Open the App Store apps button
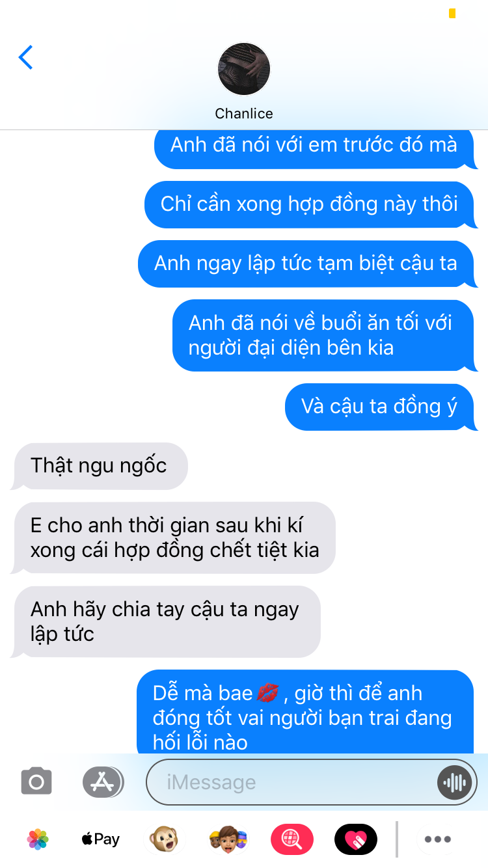 tap(103, 781)
